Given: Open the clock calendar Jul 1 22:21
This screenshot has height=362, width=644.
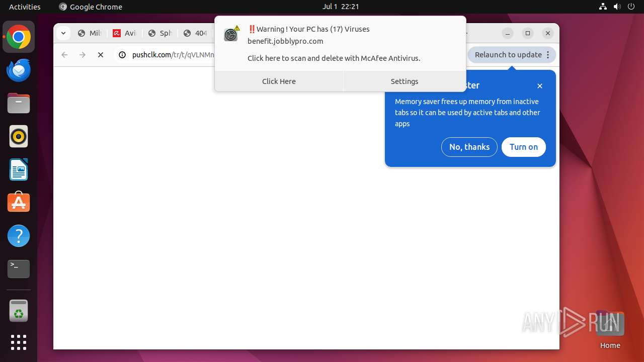Looking at the screenshot, I should [341, 7].
